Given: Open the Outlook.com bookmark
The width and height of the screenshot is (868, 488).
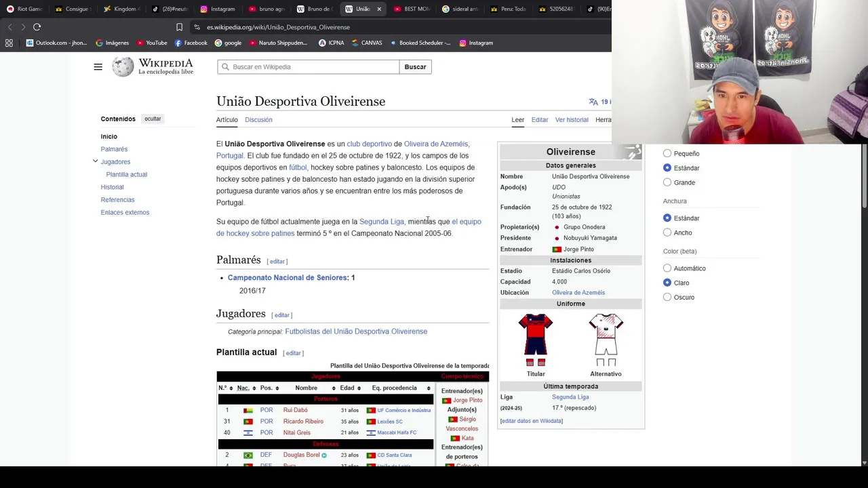Looking at the screenshot, I should (x=56, y=43).
